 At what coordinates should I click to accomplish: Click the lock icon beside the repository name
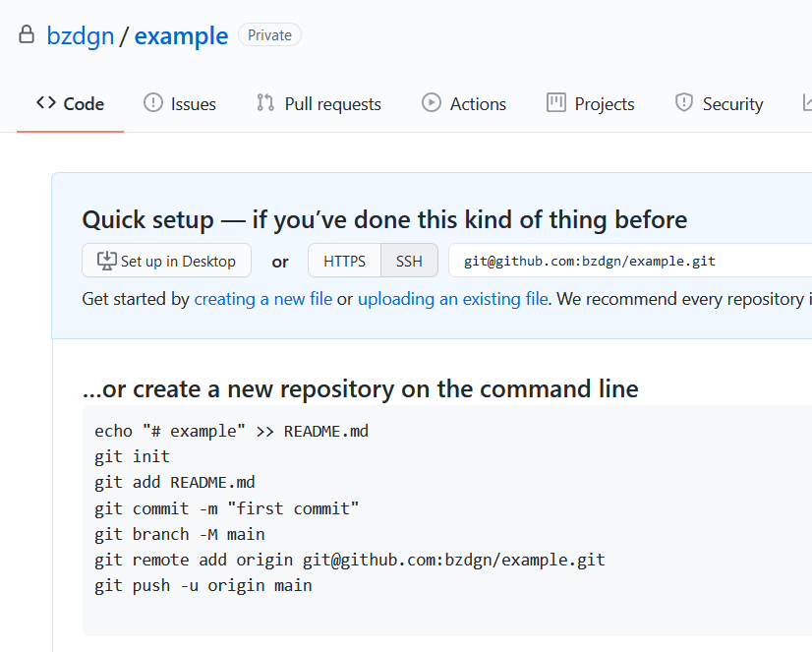click(27, 34)
